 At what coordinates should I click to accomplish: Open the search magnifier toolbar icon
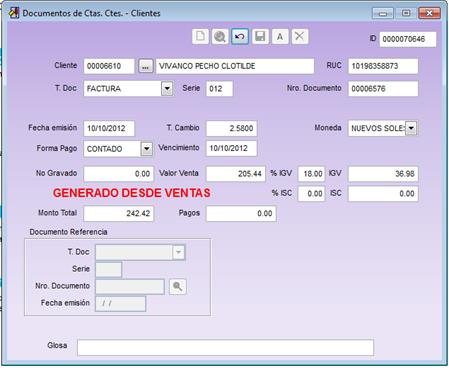(220, 36)
